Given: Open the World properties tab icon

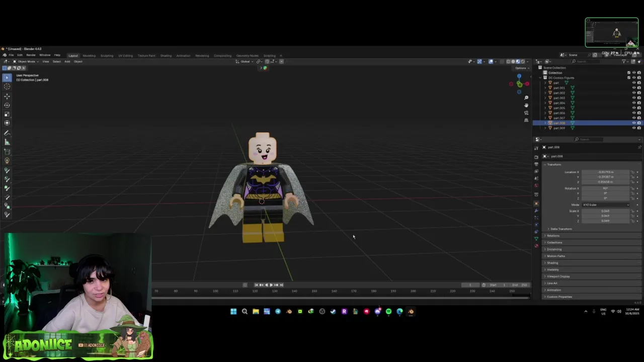Looking at the screenshot, I should [x=536, y=186].
